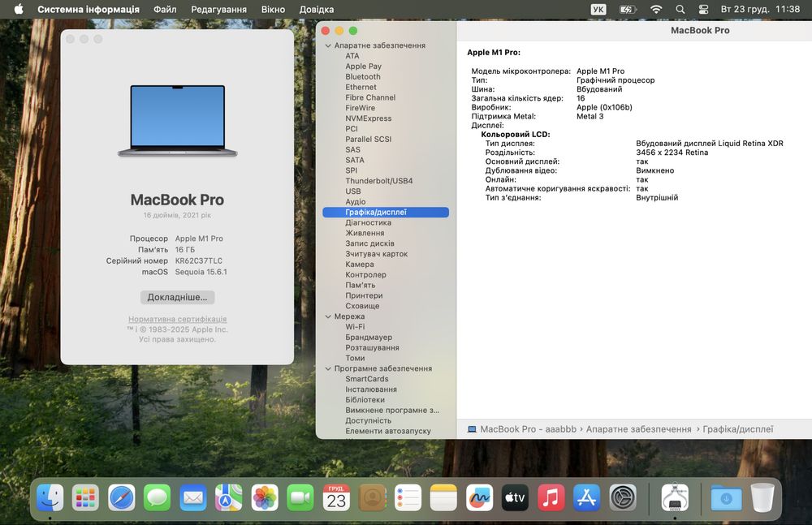Screen dimensions: 812x525
Task: Open Нормативна сертифікація link
Action: (x=177, y=319)
